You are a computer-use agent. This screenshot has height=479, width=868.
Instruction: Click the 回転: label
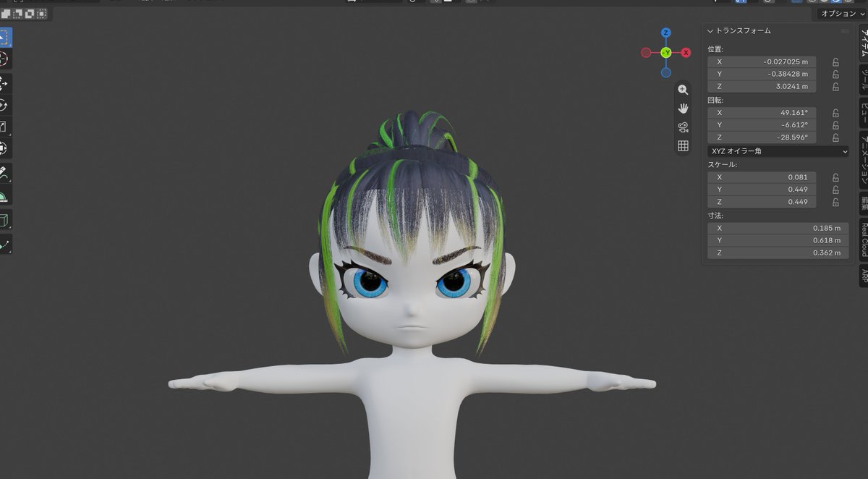715,100
